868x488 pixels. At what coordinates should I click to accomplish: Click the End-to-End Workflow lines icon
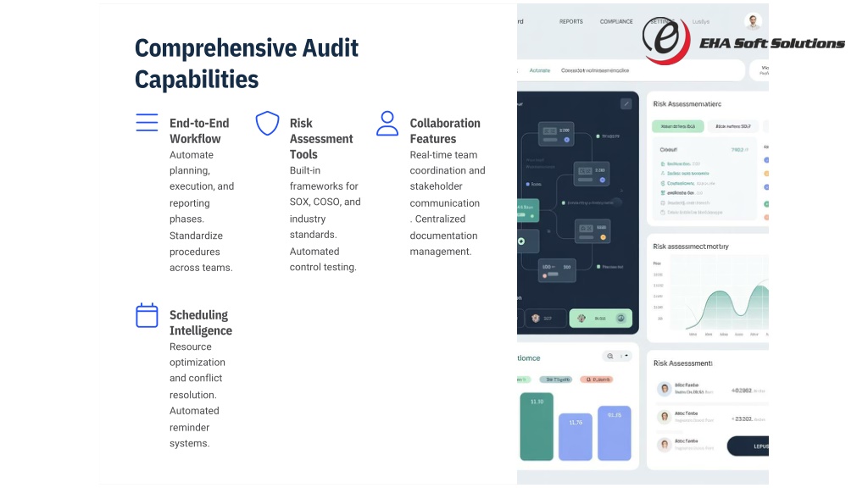click(147, 122)
